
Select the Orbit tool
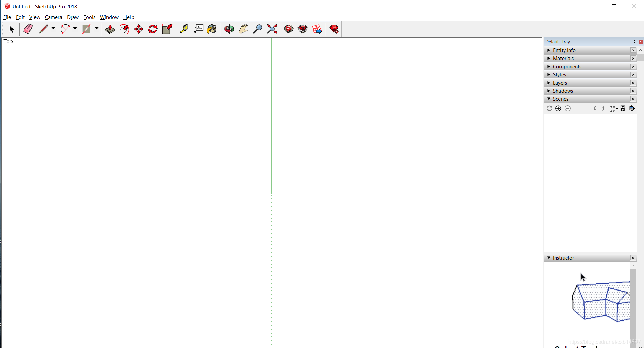[x=229, y=29]
